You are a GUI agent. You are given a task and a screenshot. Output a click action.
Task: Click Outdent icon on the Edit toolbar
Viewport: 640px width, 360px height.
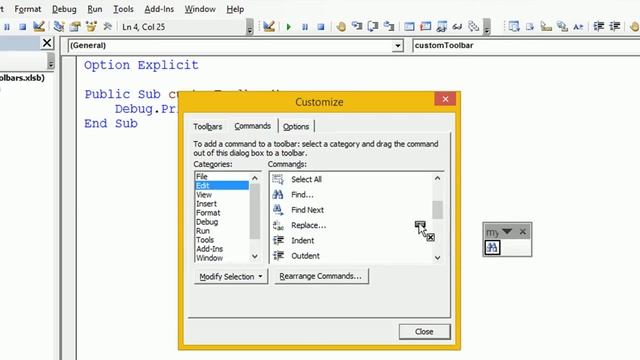point(615,27)
